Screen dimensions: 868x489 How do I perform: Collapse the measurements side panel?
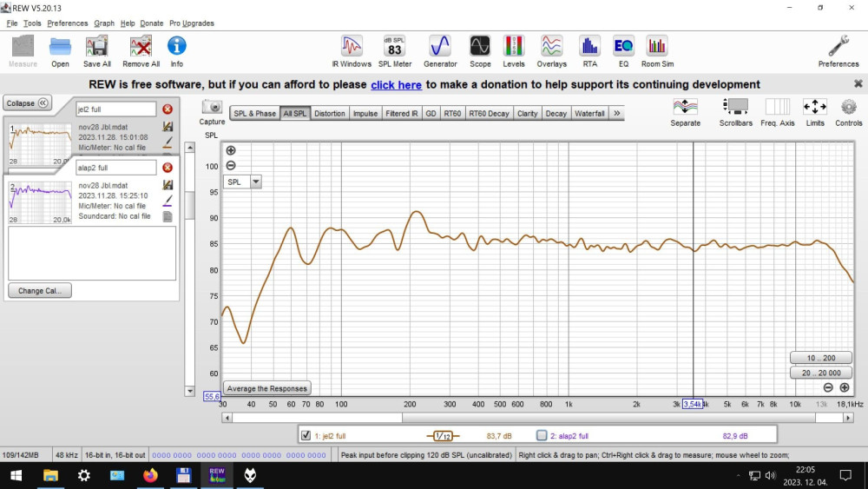pos(29,102)
